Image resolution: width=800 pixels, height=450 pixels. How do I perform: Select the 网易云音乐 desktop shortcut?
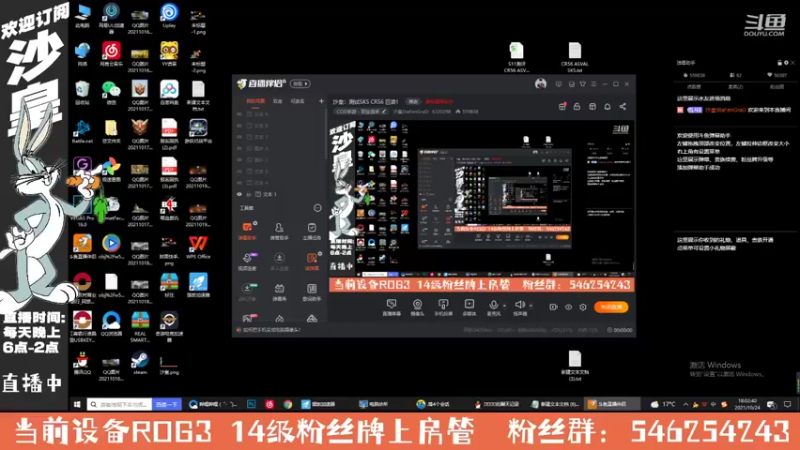pyautogui.click(x=111, y=54)
